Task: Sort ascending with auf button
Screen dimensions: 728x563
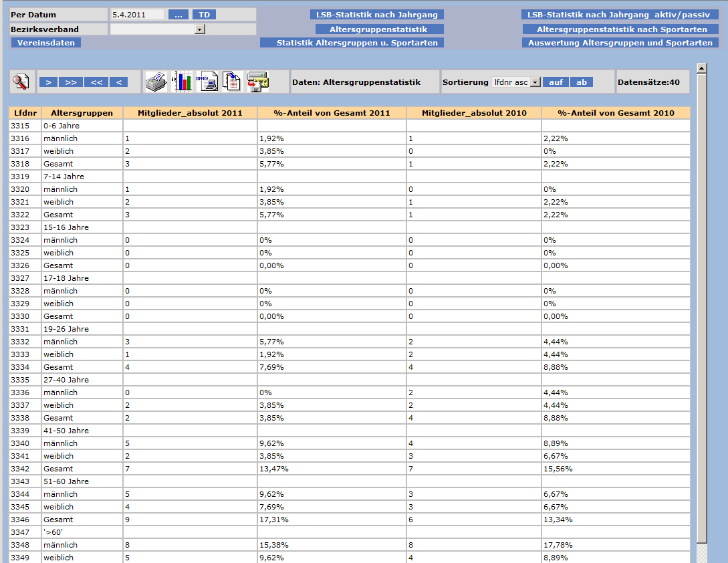Action: [556, 82]
